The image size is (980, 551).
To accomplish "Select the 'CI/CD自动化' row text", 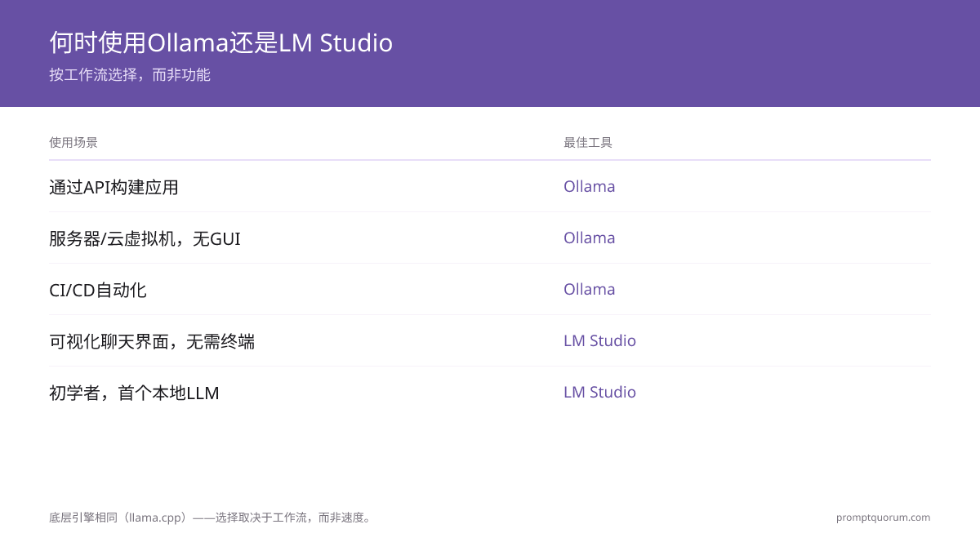I will 98,290.
